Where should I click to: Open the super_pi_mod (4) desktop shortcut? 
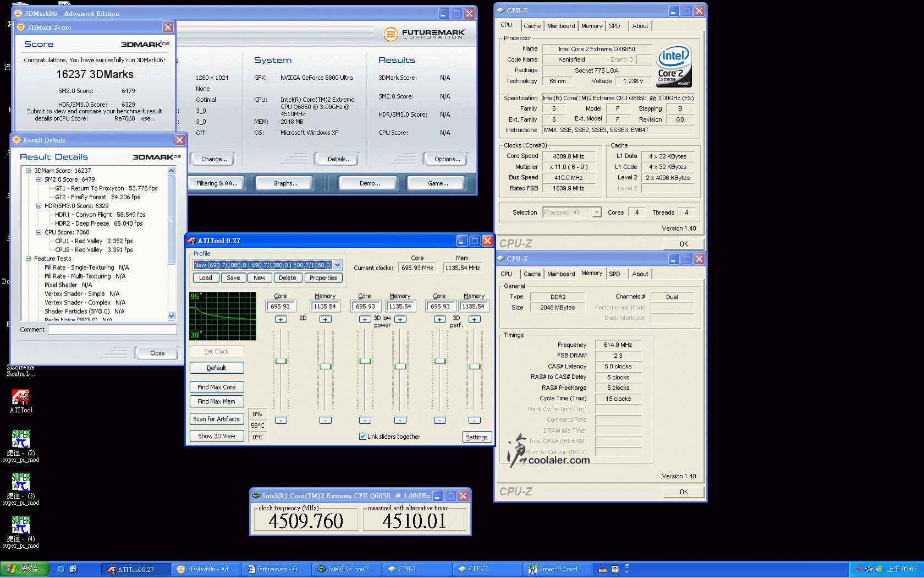[x=21, y=525]
